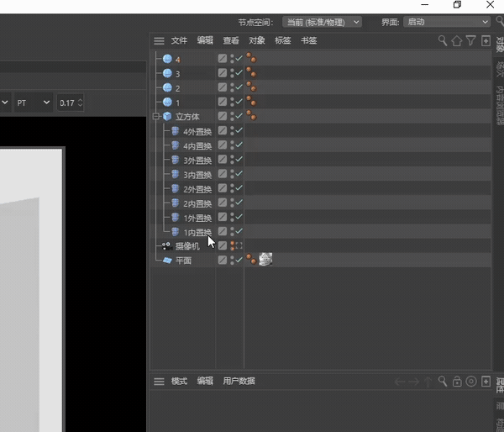Click the displacer icon of 4外置换
This screenshot has width=504, height=432.
(x=176, y=130)
